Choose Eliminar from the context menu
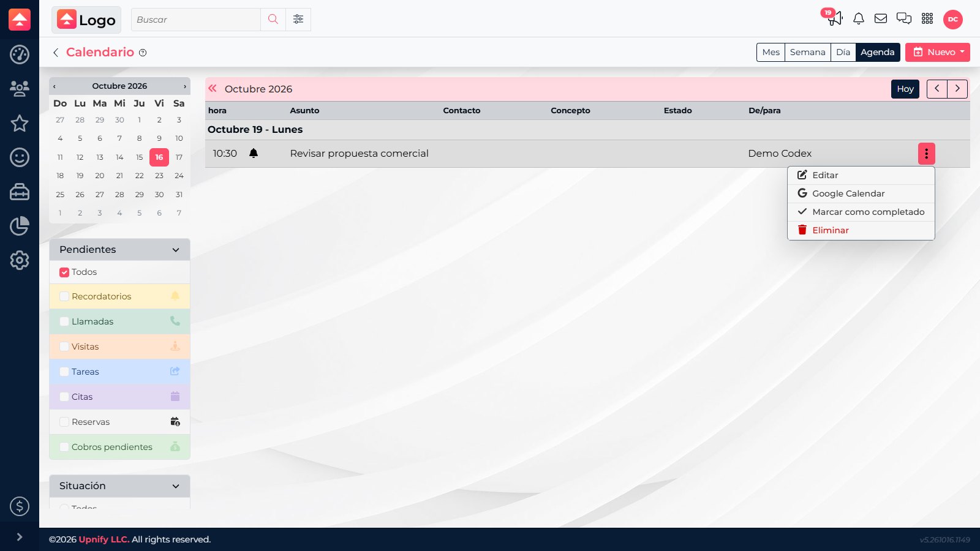The image size is (980, 551). point(861,230)
